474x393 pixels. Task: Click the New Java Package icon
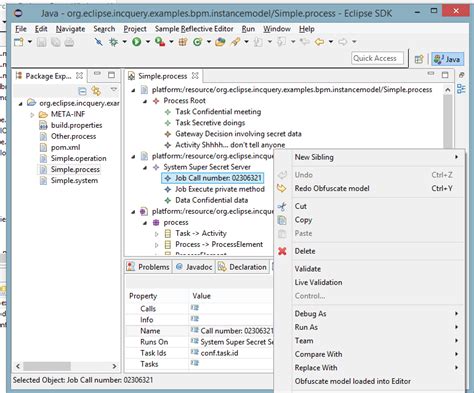point(183,42)
